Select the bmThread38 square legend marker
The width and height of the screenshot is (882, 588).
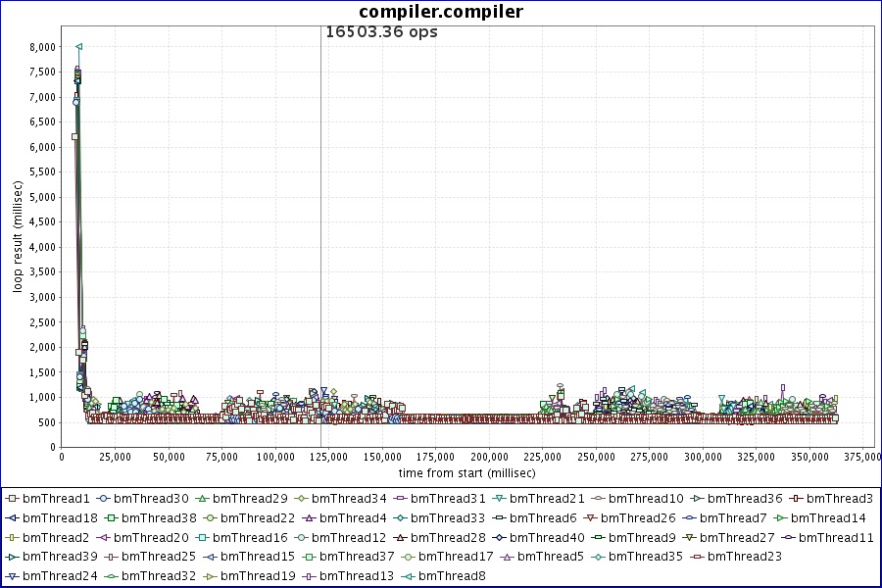(x=112, y=518)
